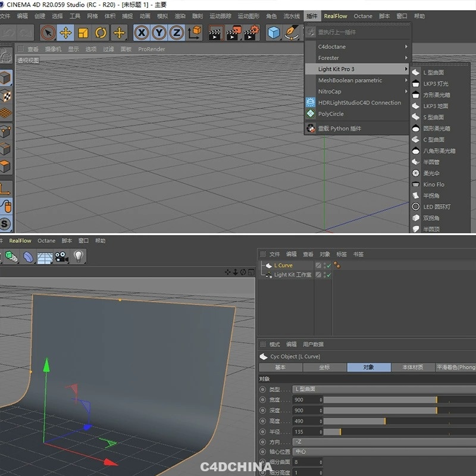Click 重载 Python 插件 entry
The width and height of the screenshot is (476, 476).
(358, 129)
